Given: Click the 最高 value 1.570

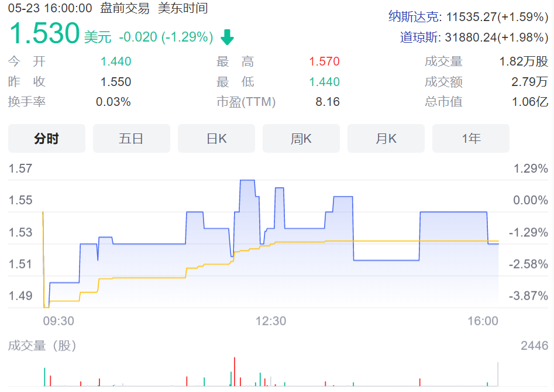Looking at the screenshot, I should [x=324, y=62].
